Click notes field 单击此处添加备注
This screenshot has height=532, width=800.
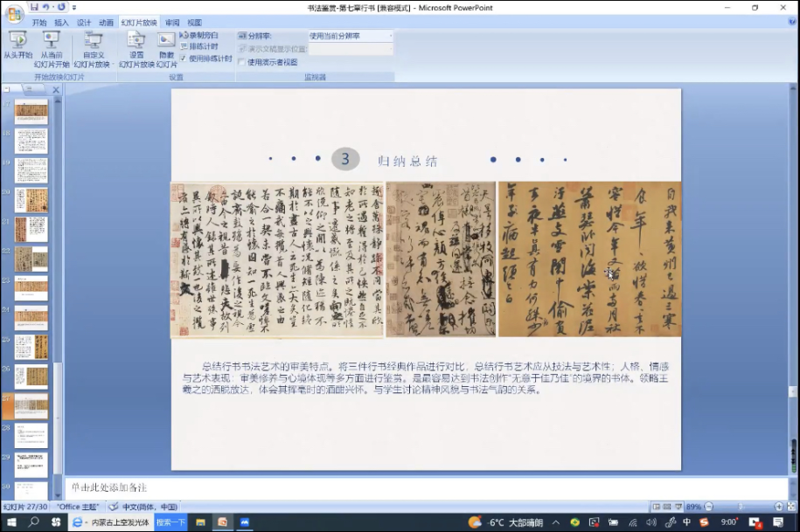pyautogui.click(x=427, y=487)
